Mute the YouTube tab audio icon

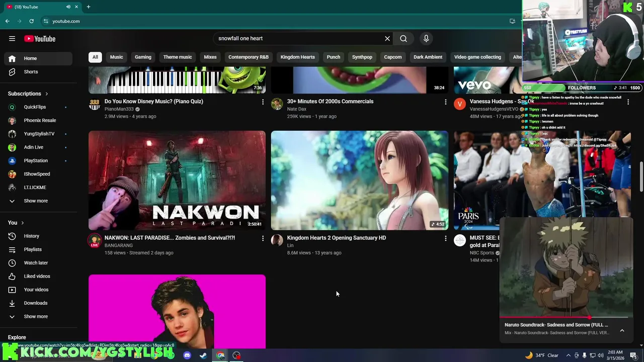click(68, 7)
